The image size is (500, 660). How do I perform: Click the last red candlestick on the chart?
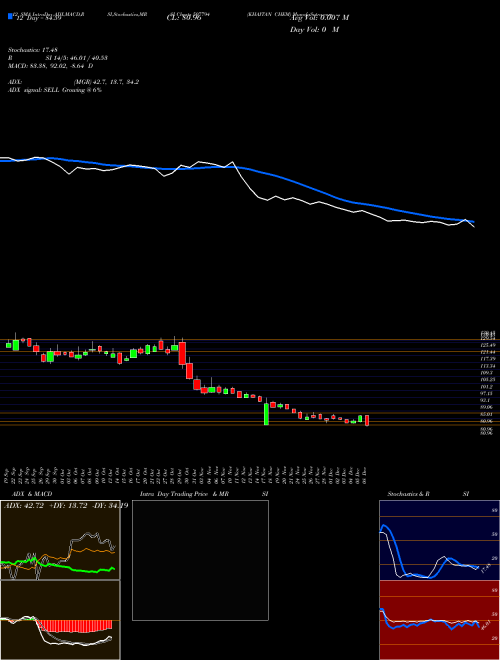tap(367, 420)
